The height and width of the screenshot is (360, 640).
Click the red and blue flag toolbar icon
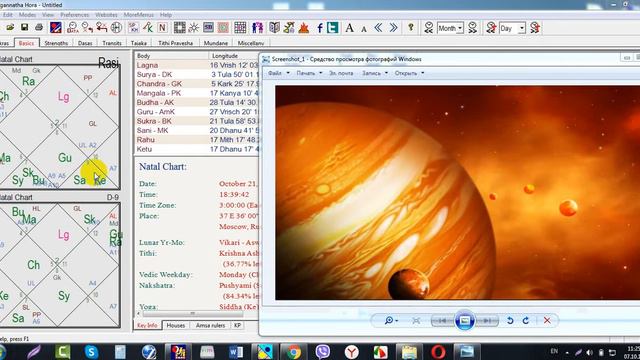pos(56,28)
